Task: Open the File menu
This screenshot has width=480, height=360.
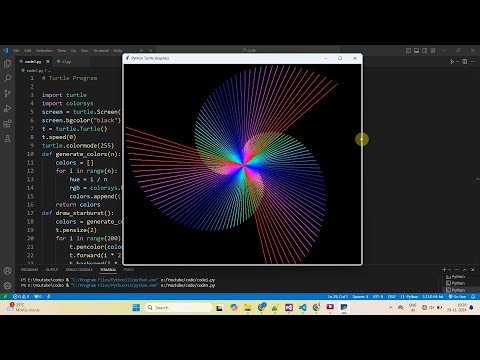Action: (x=16, y=50)
